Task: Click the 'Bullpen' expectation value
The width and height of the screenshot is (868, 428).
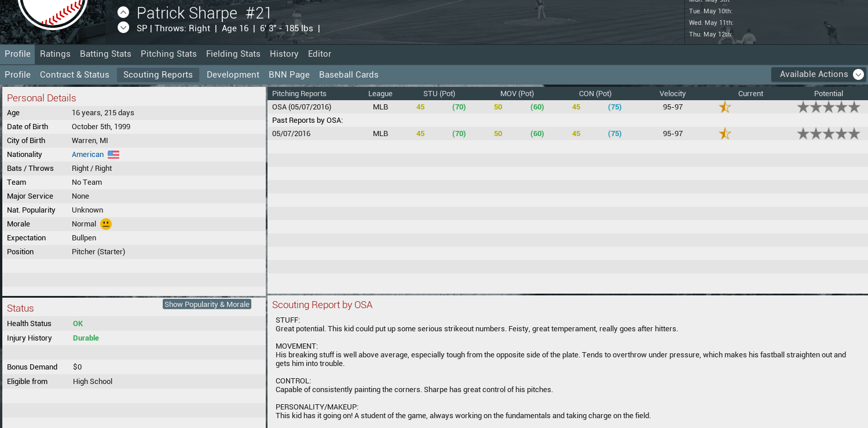Action: (84, 238)
